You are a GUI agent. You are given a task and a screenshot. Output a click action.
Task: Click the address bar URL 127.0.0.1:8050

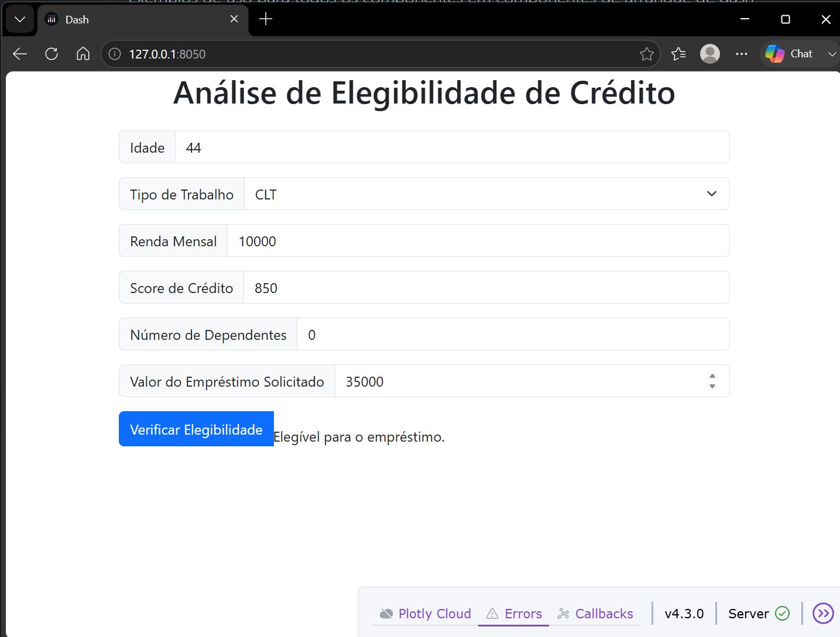click(x=167, y=54)
